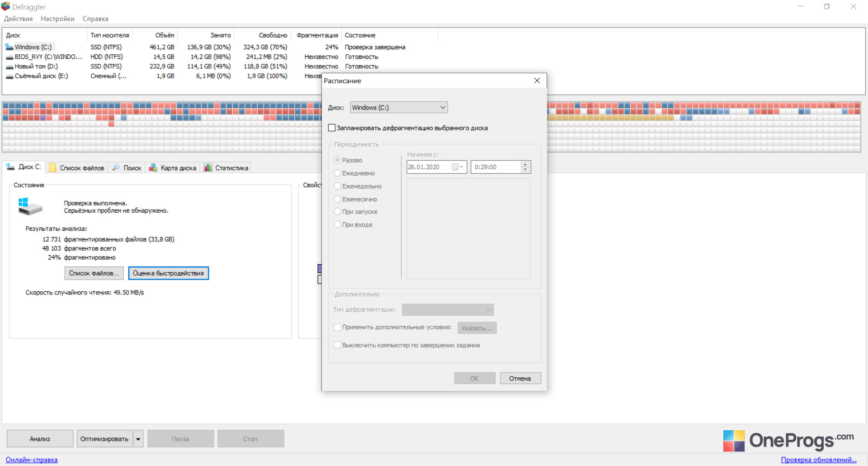Screen dimensions: 868x466
Task: Select the При запуске frequency option
Action: coord(337,211)
